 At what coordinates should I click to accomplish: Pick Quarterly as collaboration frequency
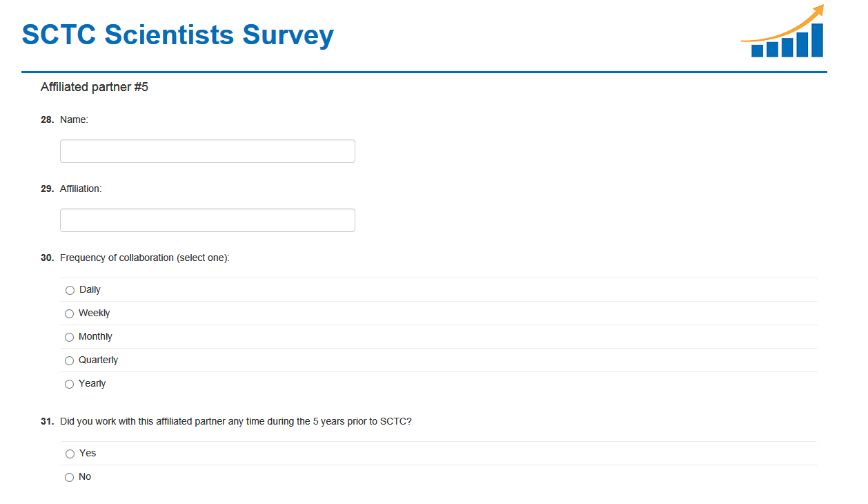pos(70,360)
